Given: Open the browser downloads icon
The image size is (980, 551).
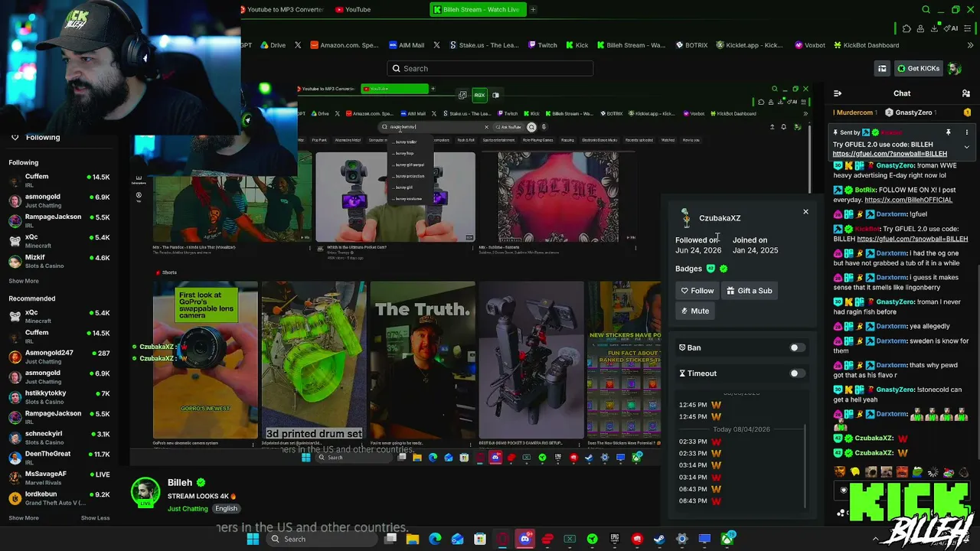Looking at the screenshot, I should pyautogui.click(x=934, y=28).
